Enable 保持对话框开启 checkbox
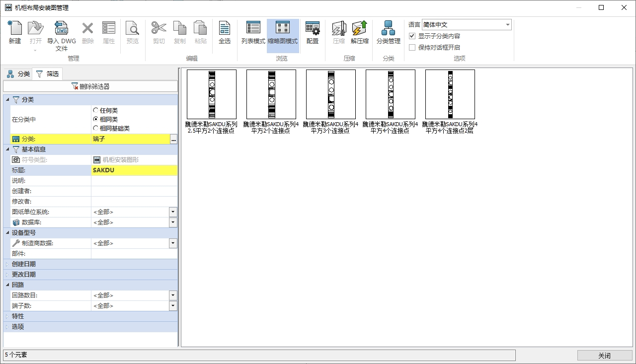 [x=412, y=48]
